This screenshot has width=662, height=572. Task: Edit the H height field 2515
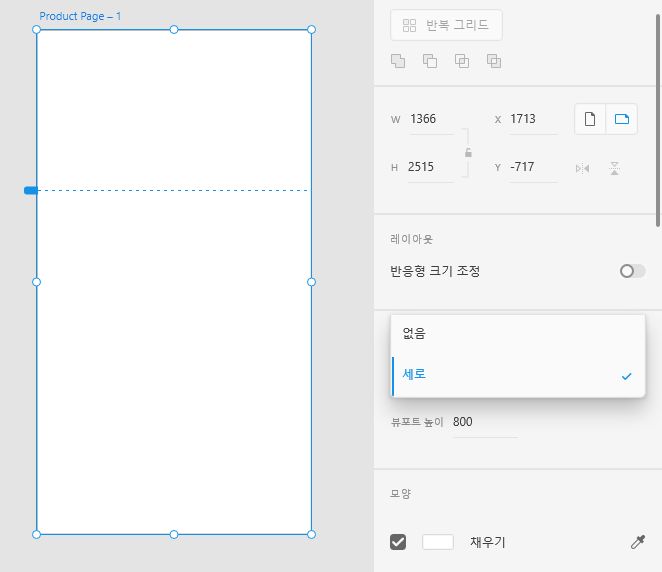tap(430, 167)
